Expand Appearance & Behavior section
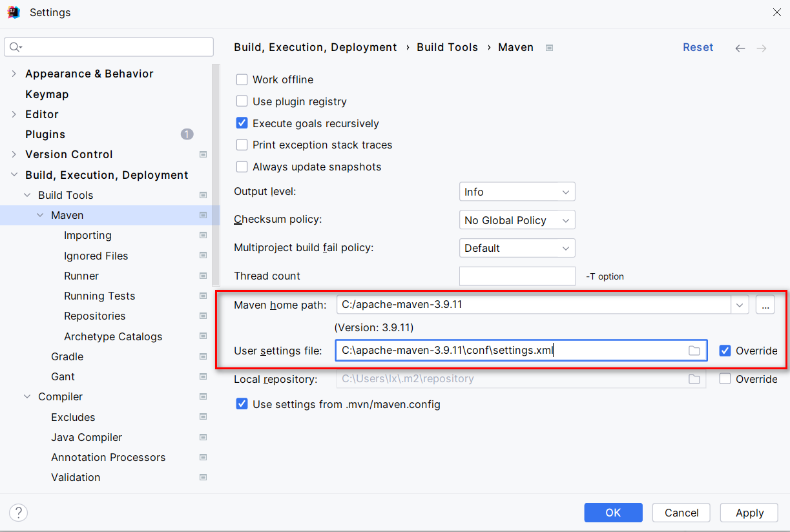The width and height of the screenshot is (790, 532). 14,74
